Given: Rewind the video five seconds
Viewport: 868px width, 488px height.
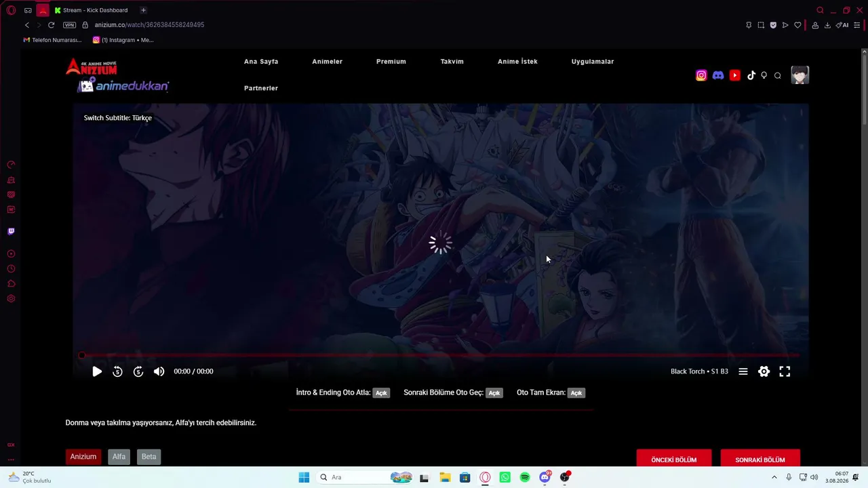Looking at the screenshot, I should [x=117, y=371].
